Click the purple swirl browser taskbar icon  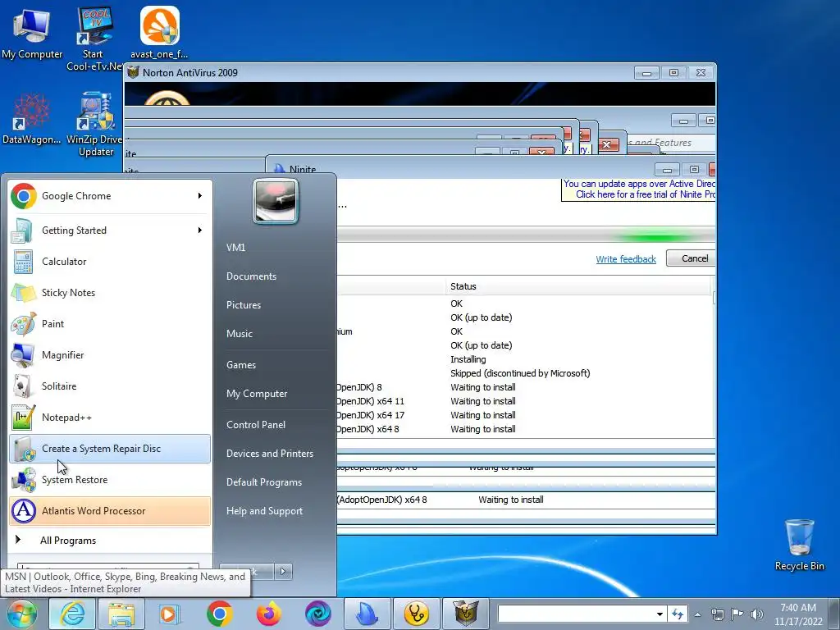point(318,614)
